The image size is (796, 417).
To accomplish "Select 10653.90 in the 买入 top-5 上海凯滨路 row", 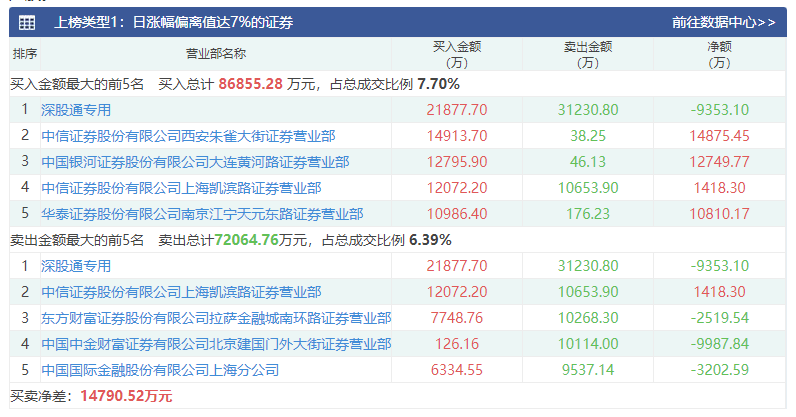I will click(588, 188).
